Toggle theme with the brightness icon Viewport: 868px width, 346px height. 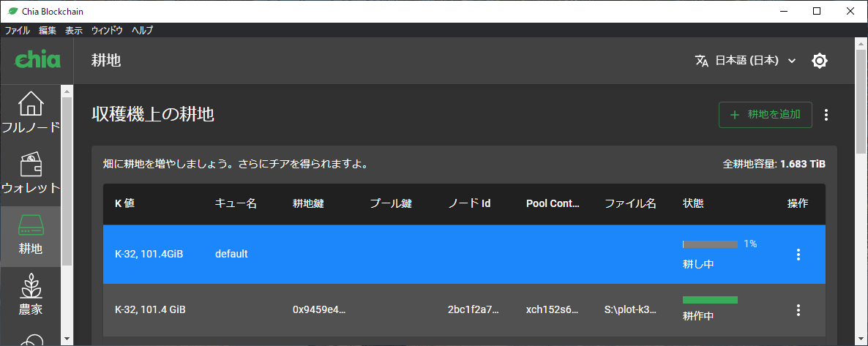pos(819,60)
